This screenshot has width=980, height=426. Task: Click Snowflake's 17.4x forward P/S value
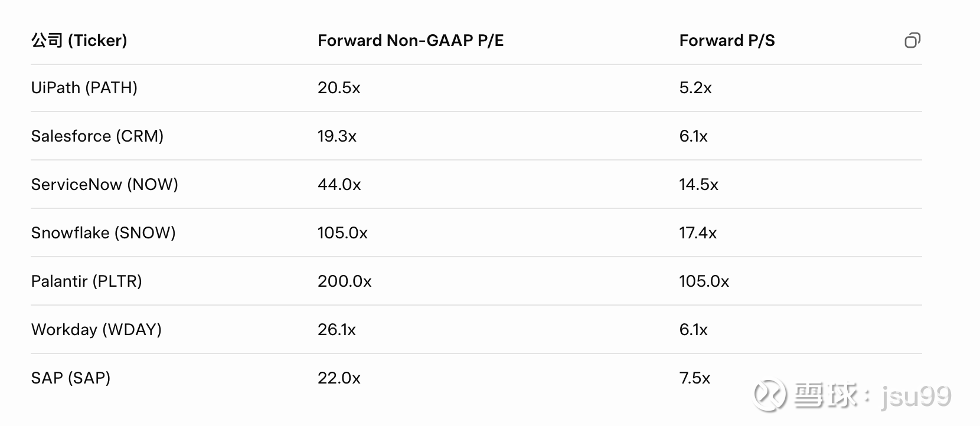[x=698, y=233]
